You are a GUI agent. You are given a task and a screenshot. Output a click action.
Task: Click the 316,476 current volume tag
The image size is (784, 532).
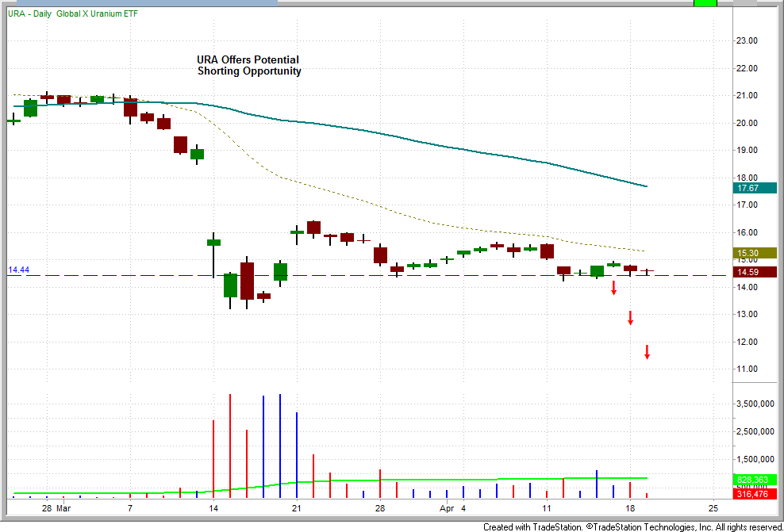click(x=755, y=494)
